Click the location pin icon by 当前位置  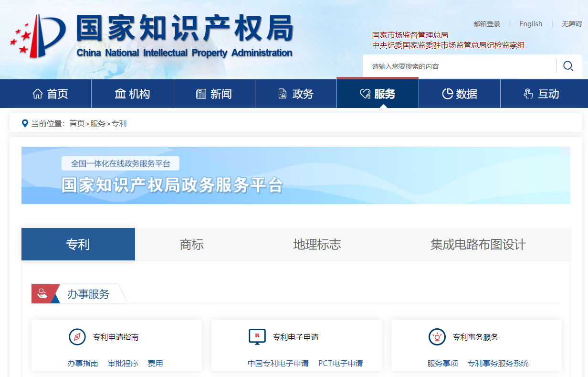25,123
